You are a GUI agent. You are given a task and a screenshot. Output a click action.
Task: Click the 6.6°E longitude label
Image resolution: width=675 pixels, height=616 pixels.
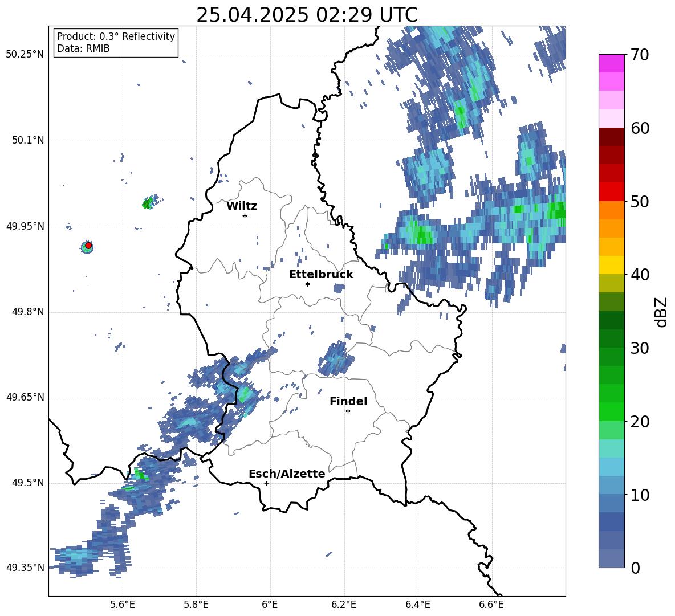click(x=491, y=605)
